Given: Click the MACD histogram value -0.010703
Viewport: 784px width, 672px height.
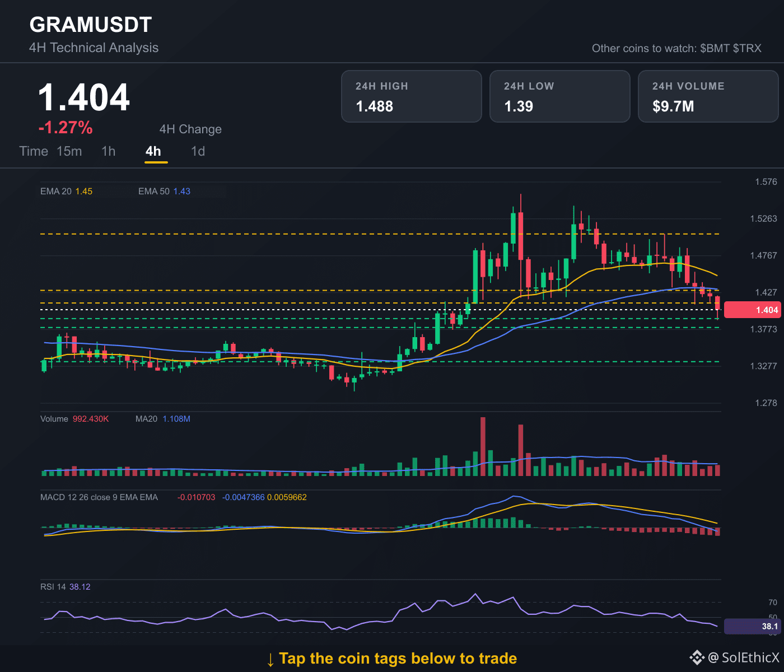Looking at the screenshot, I should (196, 497).
